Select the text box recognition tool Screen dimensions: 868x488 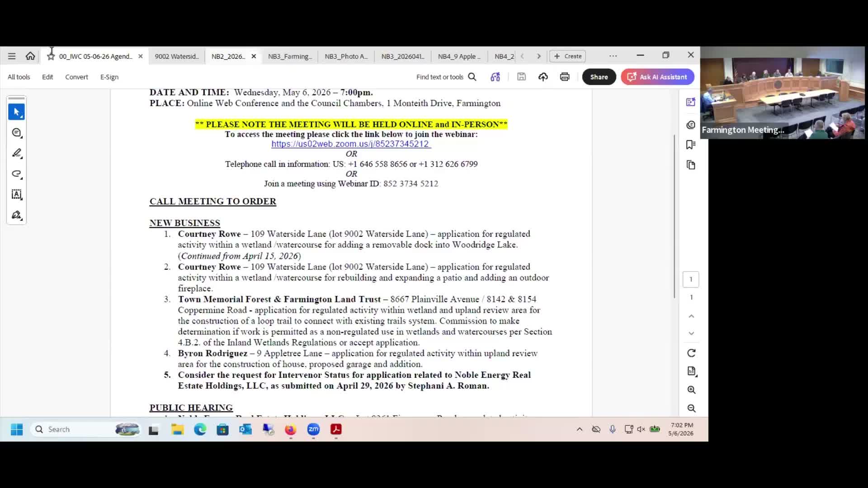pos(17,195)
